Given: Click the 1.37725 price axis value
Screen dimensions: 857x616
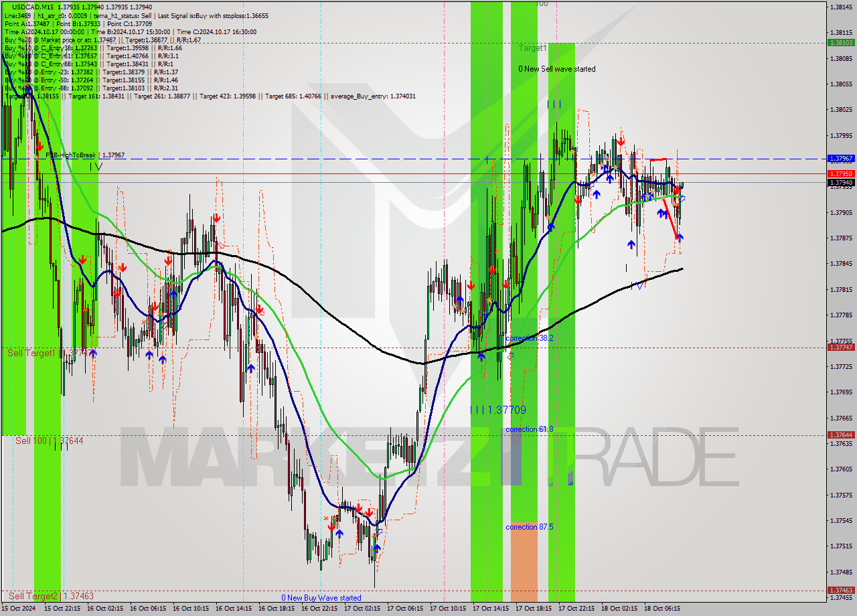Looking at the screenshot, I should (841, 366).
